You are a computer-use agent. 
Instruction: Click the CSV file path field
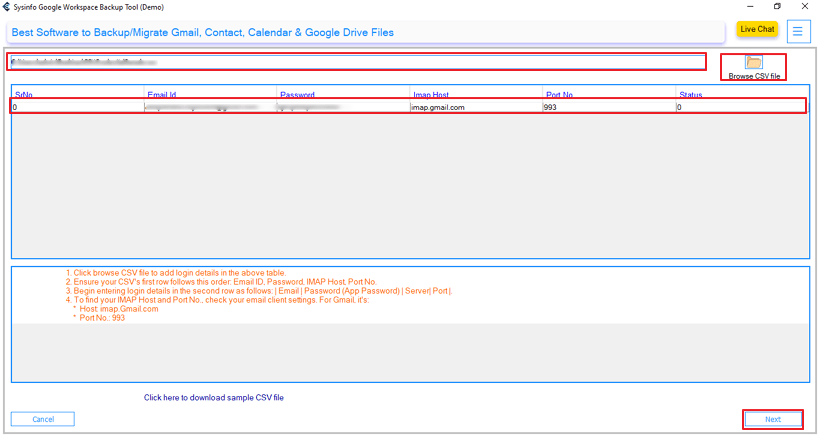[357, 62]
